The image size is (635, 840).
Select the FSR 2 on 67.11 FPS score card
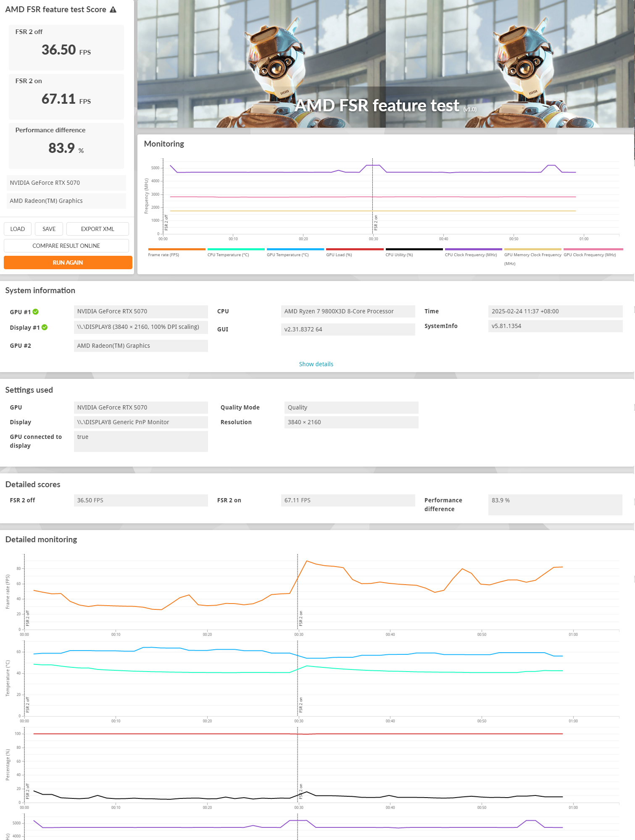click(x=66, y=97)
